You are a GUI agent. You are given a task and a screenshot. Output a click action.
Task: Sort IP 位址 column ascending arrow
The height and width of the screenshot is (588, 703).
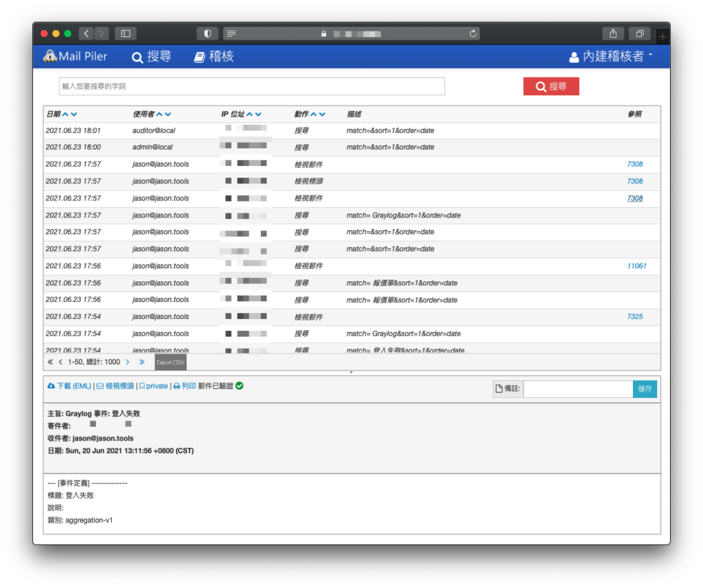[x=250, y=115]
